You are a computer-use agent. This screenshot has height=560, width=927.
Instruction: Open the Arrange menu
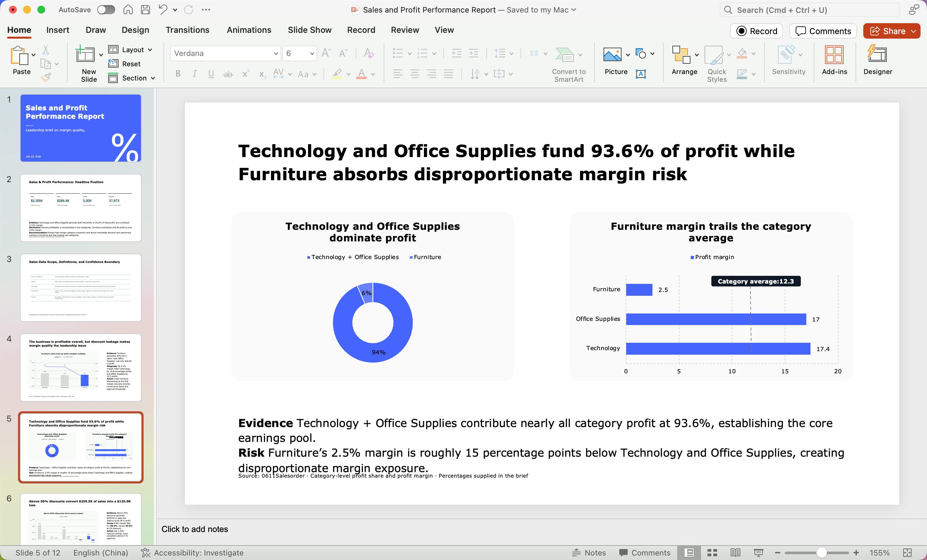pos(684,60)
